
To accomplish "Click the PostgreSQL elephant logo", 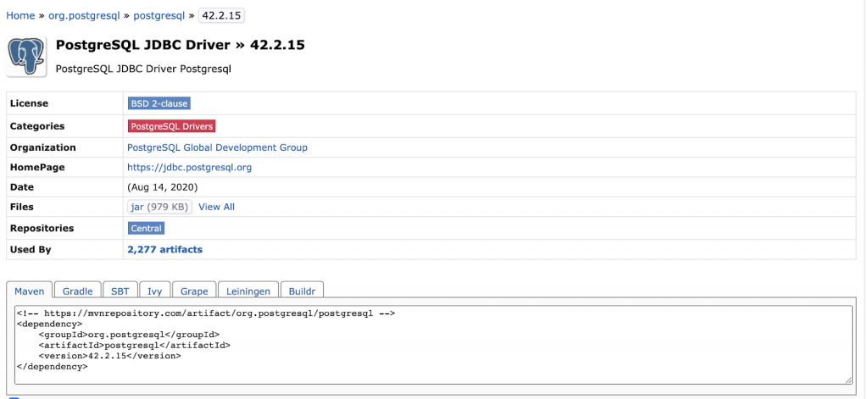I will (x=26, y=56).
